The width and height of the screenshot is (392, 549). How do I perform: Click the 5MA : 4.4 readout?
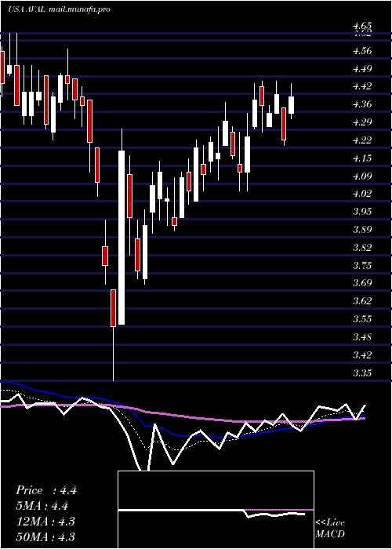42,506
